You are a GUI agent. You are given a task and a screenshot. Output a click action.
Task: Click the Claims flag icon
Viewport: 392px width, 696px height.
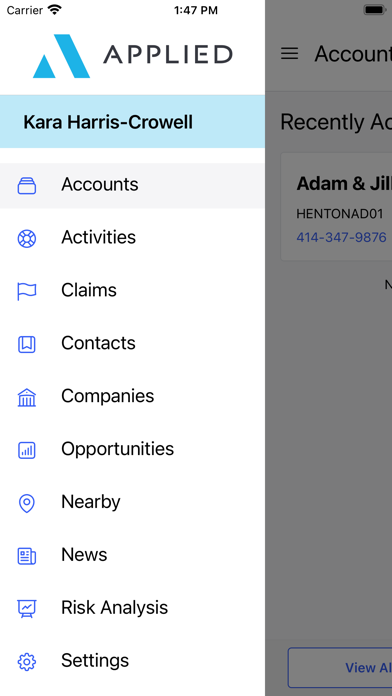pos(27,291)
